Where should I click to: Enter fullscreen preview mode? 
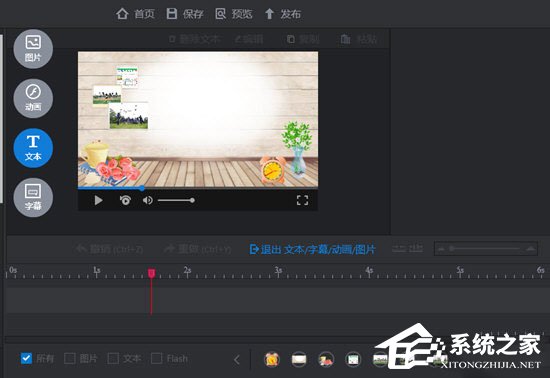pyautogui.click(x=302, y=200)
